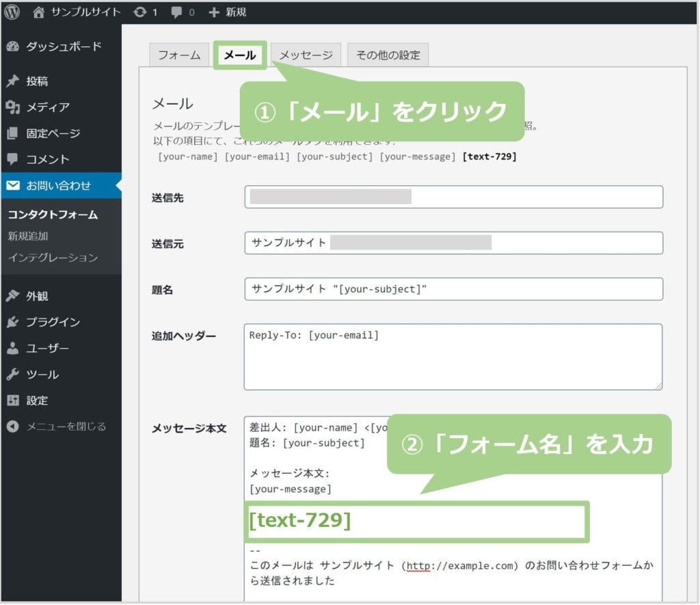Click the 投稿 pin icon
Viewport: 700px width, 605px height.
point(13,81)
